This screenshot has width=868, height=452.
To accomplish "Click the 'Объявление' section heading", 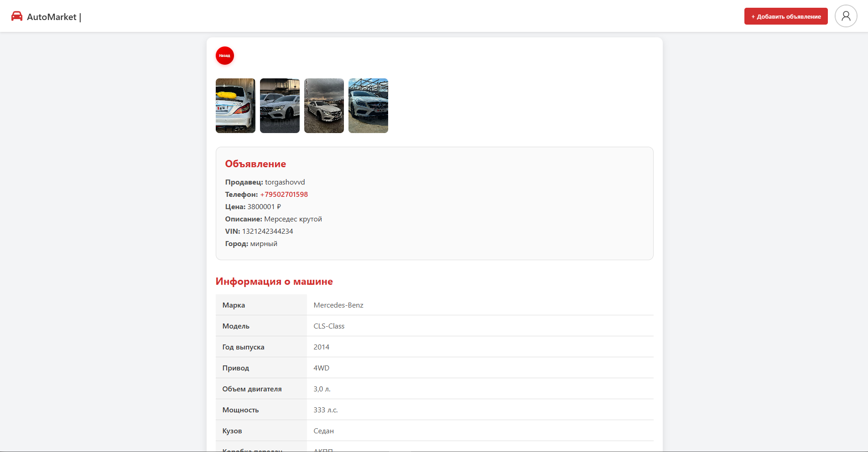I will pos(255,164).
